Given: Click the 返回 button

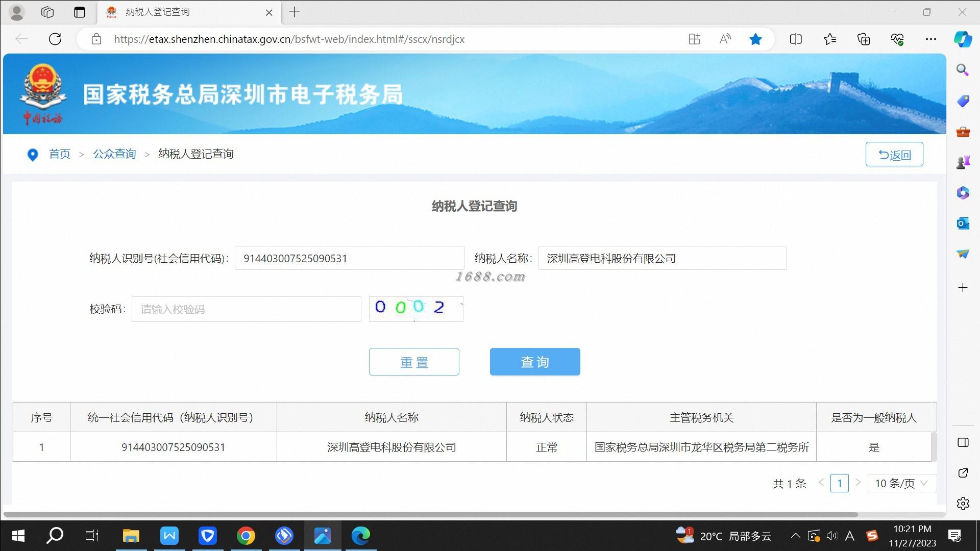Looking at the screenshot, I should [x=894, y=154].
